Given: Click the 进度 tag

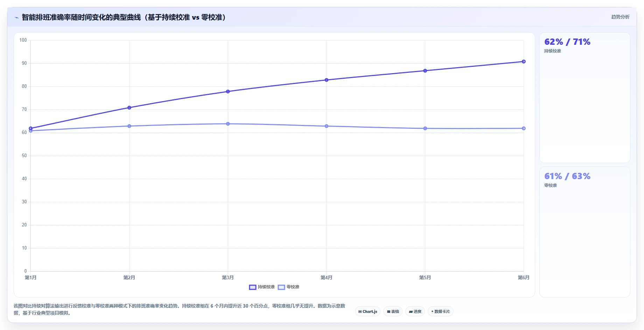Looking at the screenshot, I should pos(415,311).
